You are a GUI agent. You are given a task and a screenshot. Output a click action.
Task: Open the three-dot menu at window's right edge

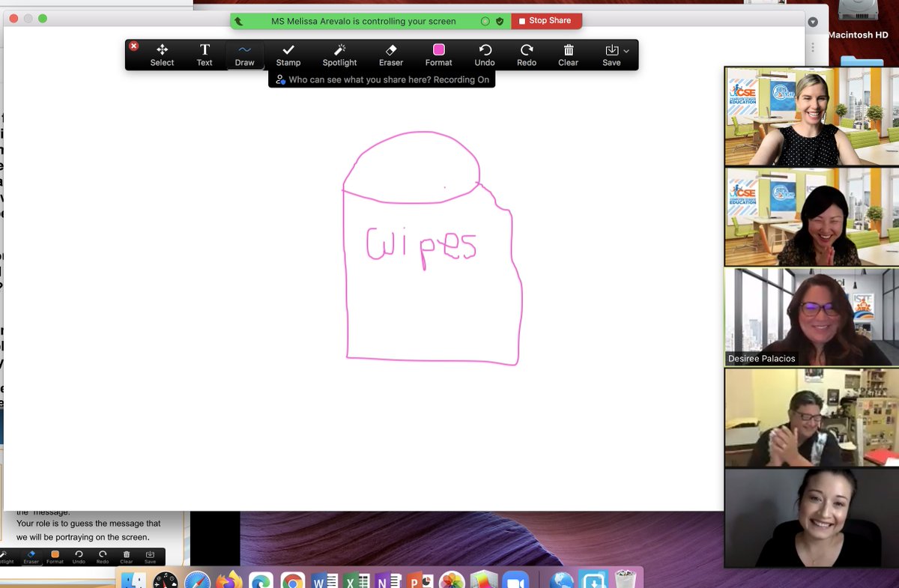point(813,46)
